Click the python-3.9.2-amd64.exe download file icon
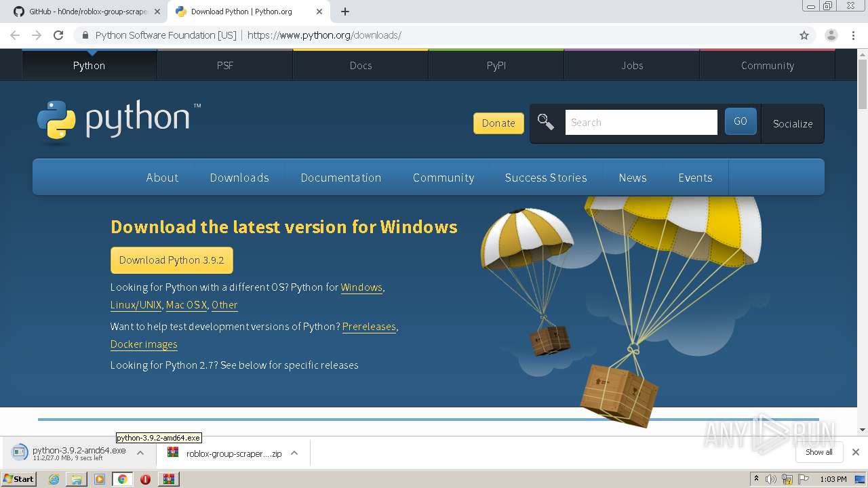 click(20, 453)
